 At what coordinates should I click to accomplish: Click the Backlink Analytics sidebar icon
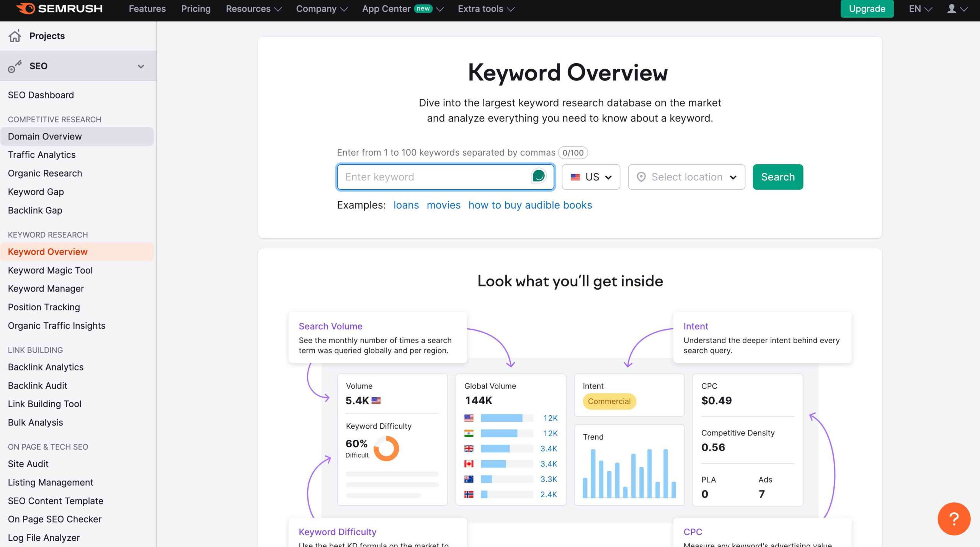(x=45, y=367)
